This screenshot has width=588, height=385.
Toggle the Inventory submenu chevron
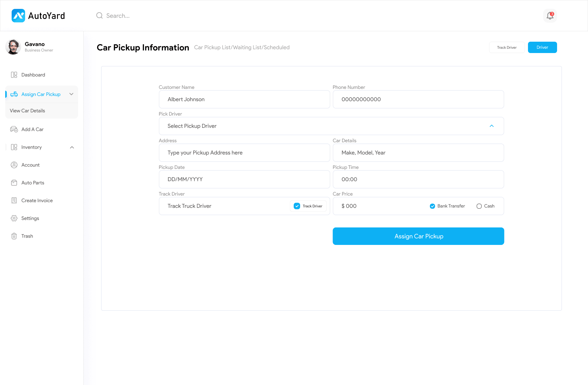(x=72, y=147)
